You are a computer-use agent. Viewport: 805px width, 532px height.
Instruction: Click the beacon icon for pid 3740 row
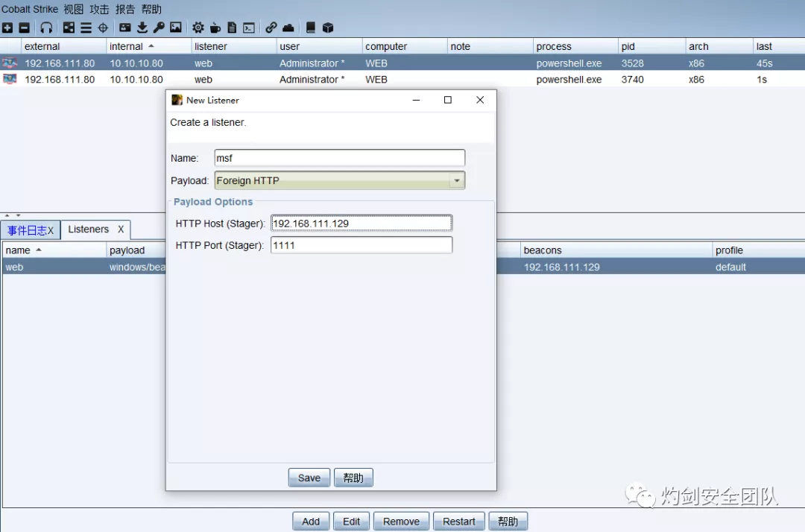[x=10, y=79]
